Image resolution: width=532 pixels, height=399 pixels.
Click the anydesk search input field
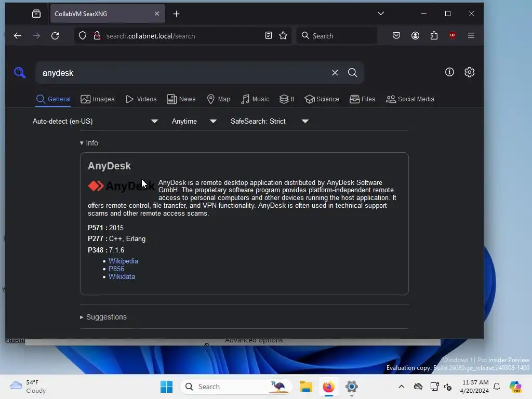[183, 73]
